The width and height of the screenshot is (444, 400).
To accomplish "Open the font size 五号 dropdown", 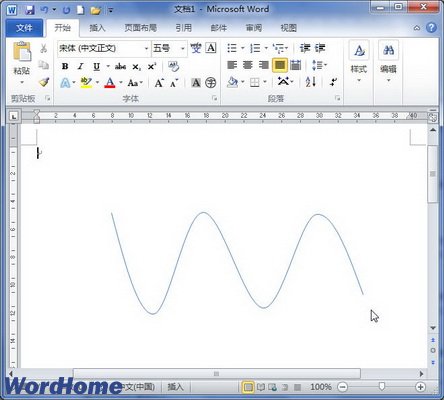I will (183, 49).
